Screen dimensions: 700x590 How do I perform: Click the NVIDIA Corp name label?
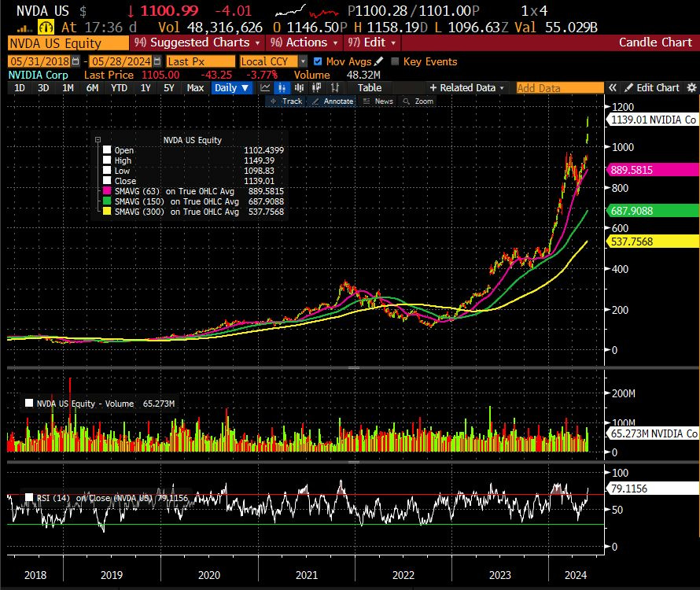click(x=39, y=75)
